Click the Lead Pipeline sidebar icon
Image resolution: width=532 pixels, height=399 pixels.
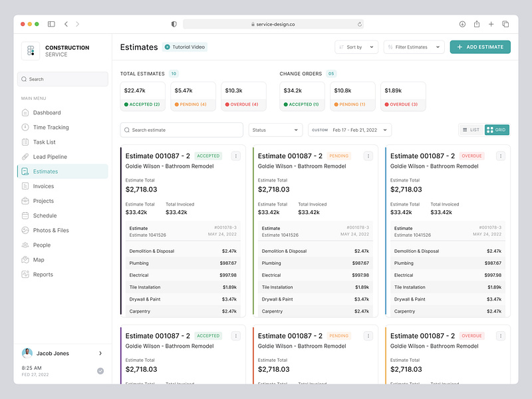pos(25,157)
